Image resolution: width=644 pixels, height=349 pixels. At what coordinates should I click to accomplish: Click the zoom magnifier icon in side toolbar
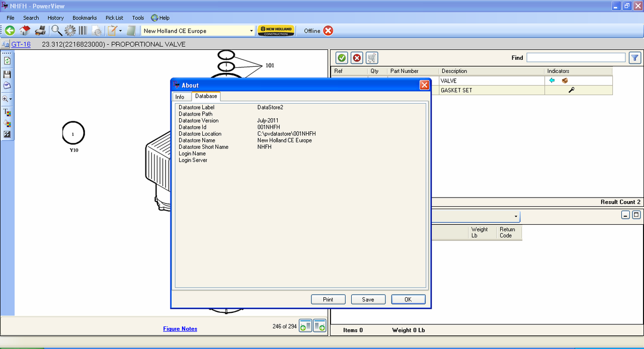[6, 99]
